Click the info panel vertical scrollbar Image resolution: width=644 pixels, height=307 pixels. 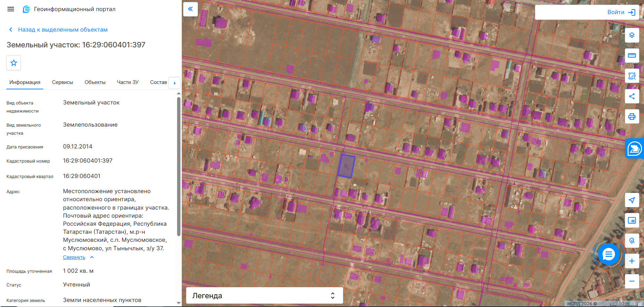179,166
